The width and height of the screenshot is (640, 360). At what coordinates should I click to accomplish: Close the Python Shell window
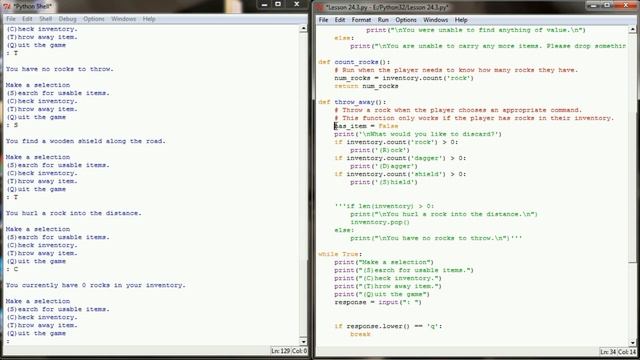(297, 4)
